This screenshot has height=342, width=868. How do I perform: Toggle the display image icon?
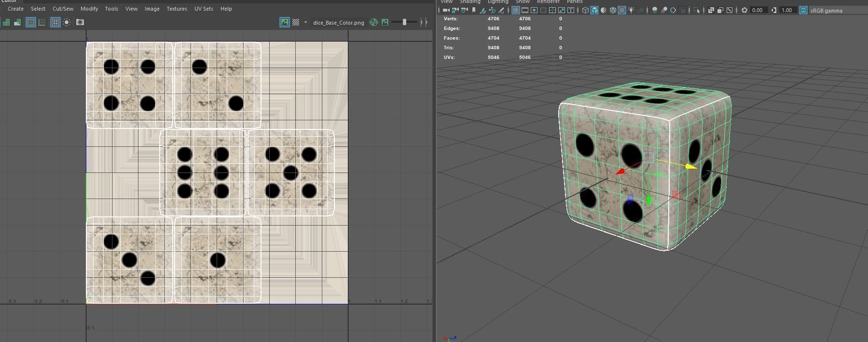(285, 22)
